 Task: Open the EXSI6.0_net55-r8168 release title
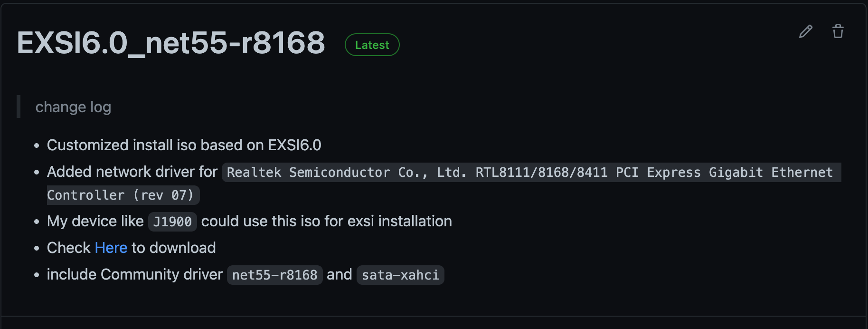point(171,43)
